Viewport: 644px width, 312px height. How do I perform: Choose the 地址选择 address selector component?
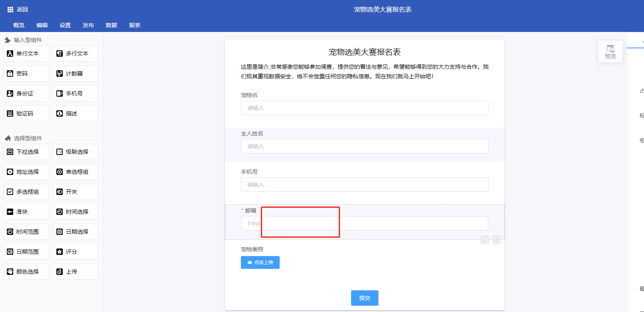[x=26, y=172]
